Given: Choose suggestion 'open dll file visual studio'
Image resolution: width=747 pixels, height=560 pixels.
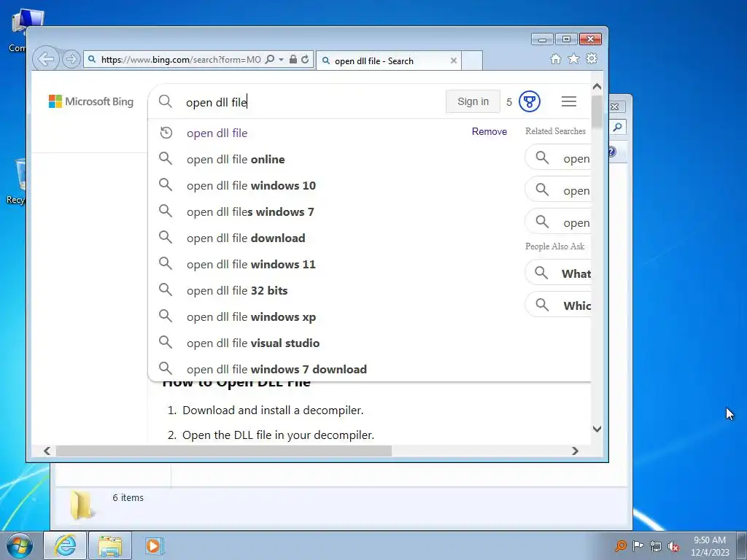Looking at the screenshot, I should click(253, 343).
